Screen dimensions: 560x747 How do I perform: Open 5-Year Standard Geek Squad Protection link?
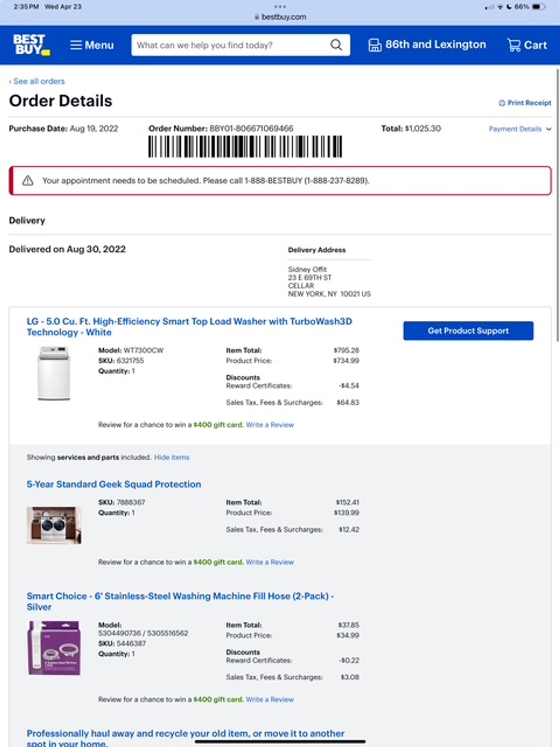pyautogui.click(x=114, y=484)
